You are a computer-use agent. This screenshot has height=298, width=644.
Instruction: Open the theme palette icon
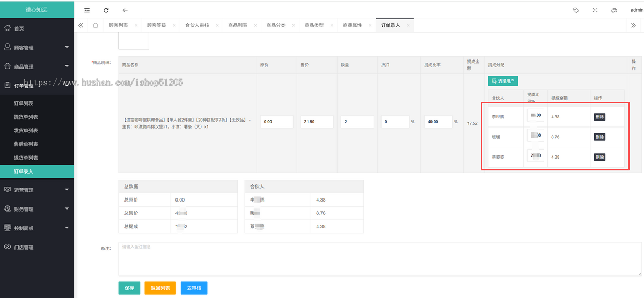coord(614,10)
